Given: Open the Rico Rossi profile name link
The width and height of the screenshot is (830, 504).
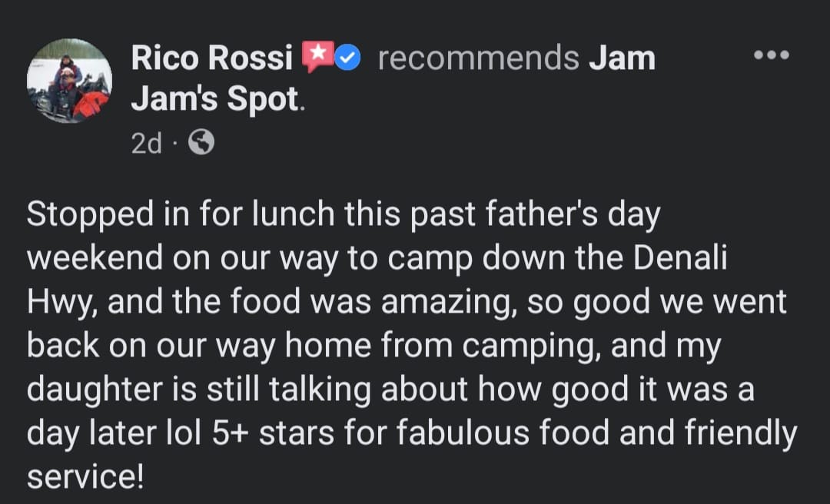Looking at the screenshot, I should pyautogui.click(x=211, y=58).
